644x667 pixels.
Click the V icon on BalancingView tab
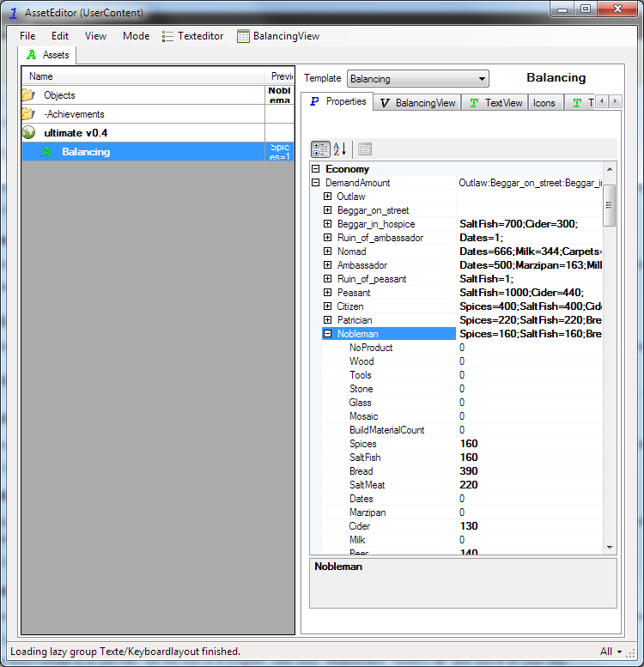click(385, 103)
